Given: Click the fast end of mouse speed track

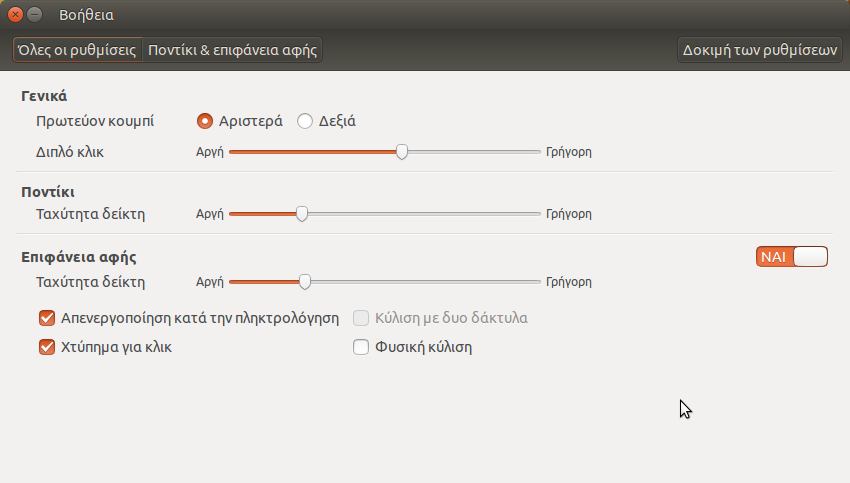Looking at the screenshot, I should [x=536, y=213].
